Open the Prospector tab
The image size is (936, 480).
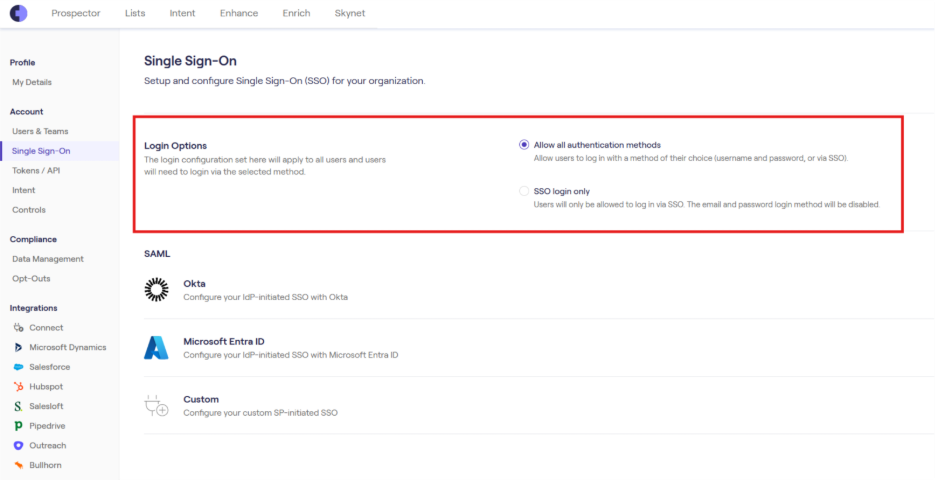pyautogui.click(x=76, y=13)
